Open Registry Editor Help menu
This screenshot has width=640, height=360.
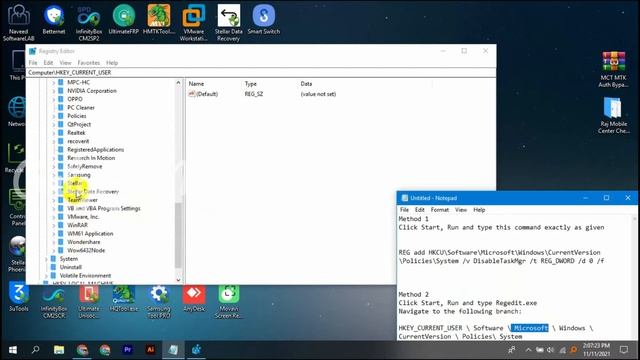point(112,63)
